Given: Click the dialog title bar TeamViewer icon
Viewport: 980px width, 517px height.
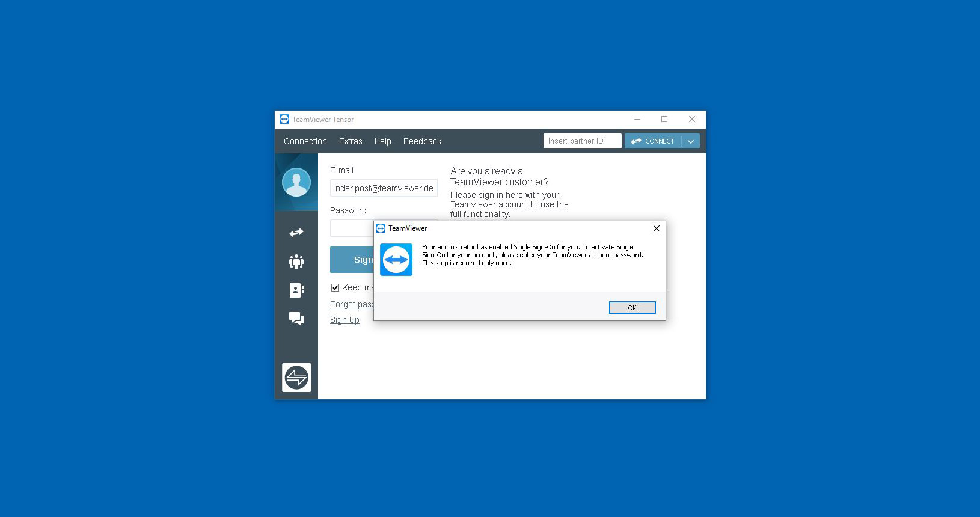Looking at the screenshot, I should coord(381,228).
